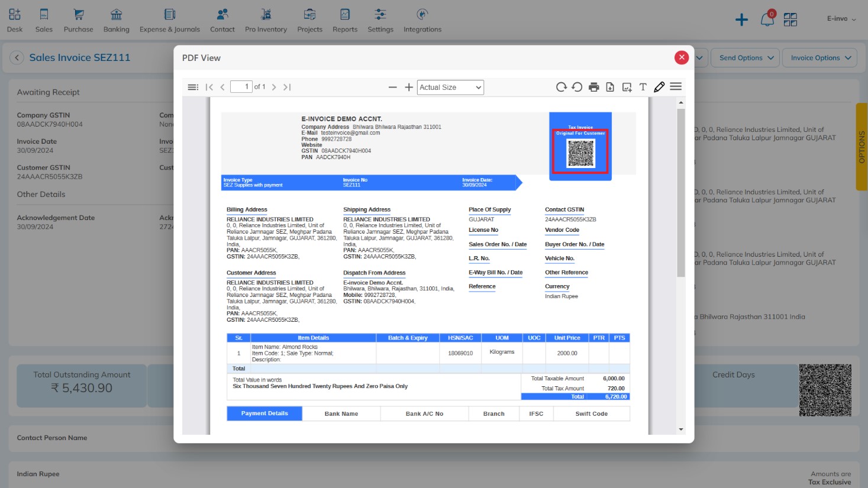Zoom in the PDF with plus icon
The image size is (868, 488).
409,87
